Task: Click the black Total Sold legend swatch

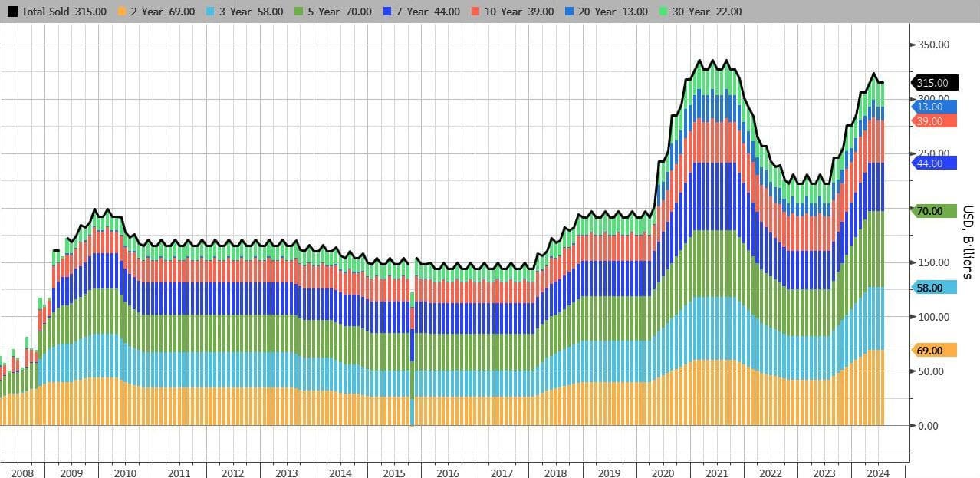Action: [12, 12]
